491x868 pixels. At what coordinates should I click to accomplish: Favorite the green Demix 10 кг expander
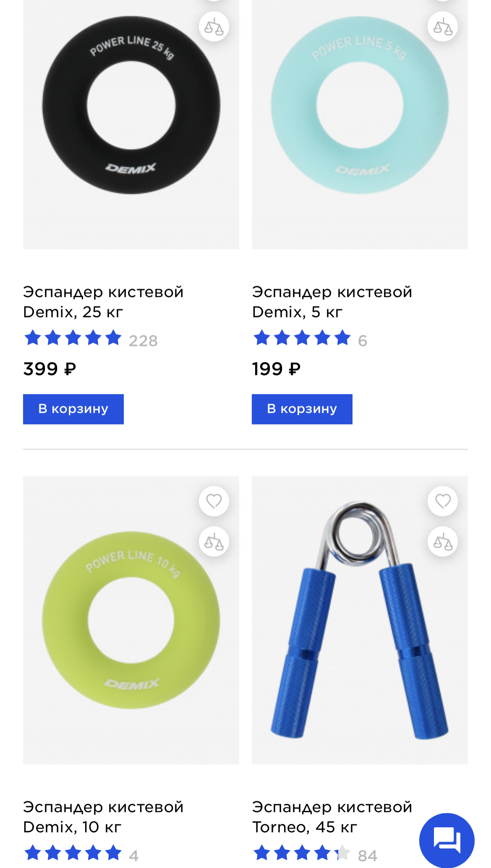[x=214, y=501]
